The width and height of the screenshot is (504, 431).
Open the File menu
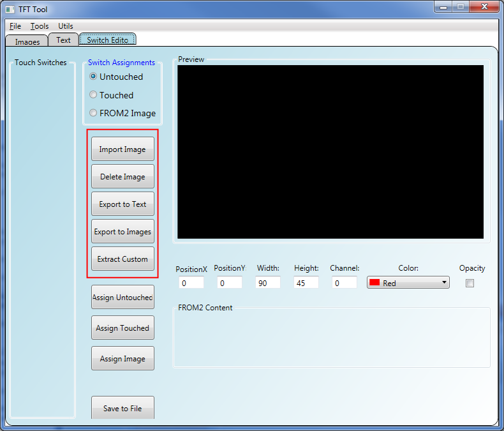pyautogui.click(x=15, y=26)
